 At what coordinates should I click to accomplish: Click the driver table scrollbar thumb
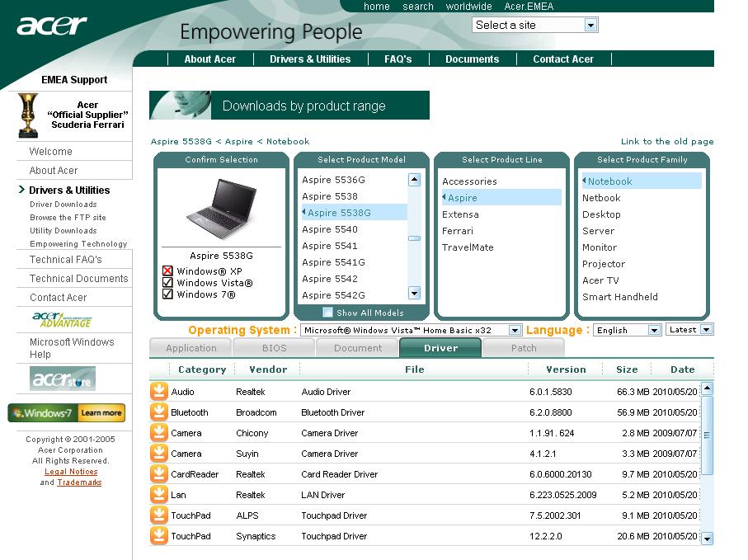(x=707, y=435)
